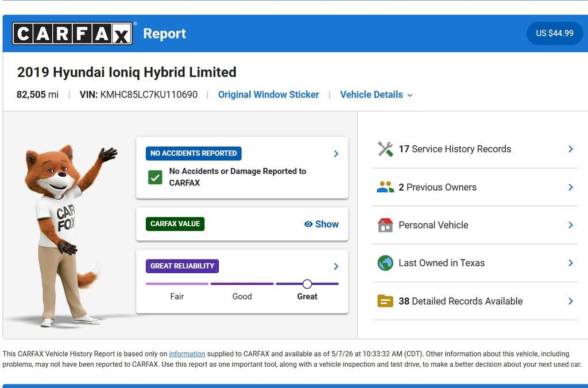Click the 'Fair' reliability label

click(177, 297)
